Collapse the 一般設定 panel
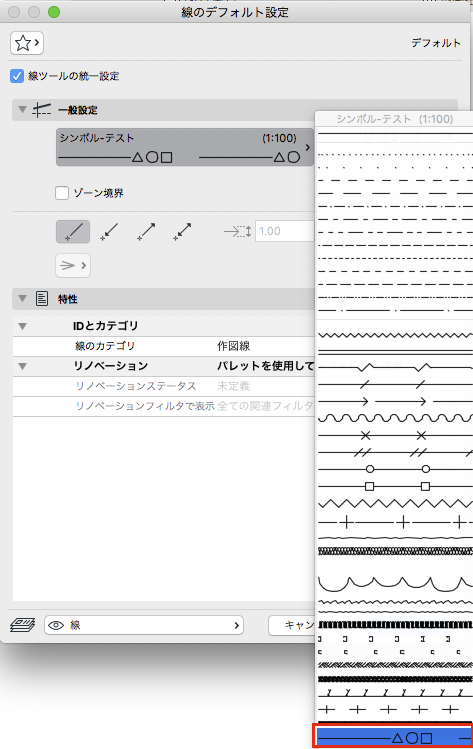Viewport: 473px width, 749px height. click(22, 109)
